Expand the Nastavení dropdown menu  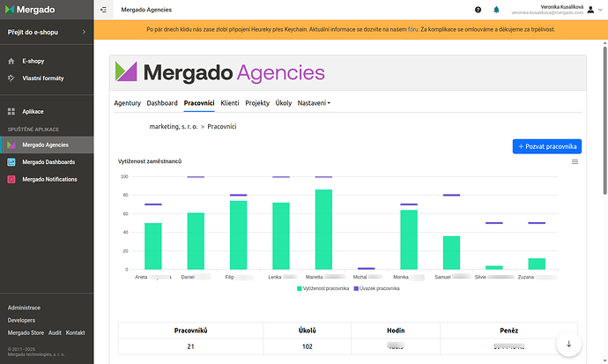click(314, 103)
